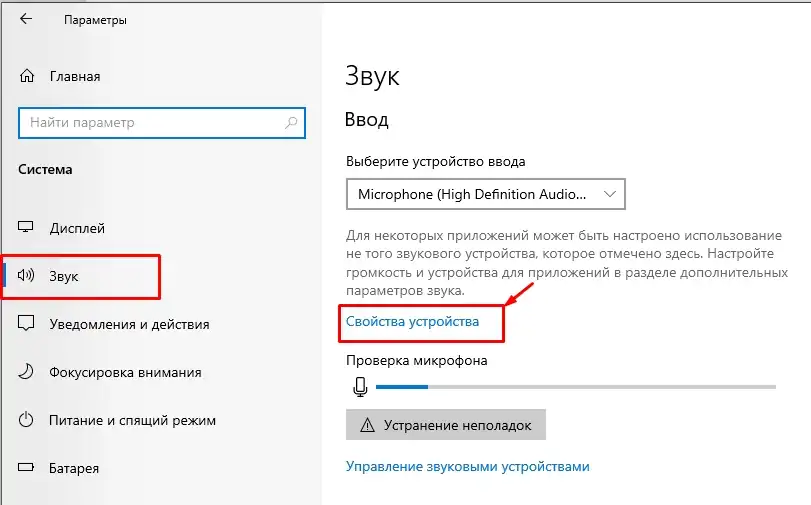Image resolution: width=811 pixels, height=505 pixels.
Task: Open the Свойства устройства link
Action: [x=412, y=321]
